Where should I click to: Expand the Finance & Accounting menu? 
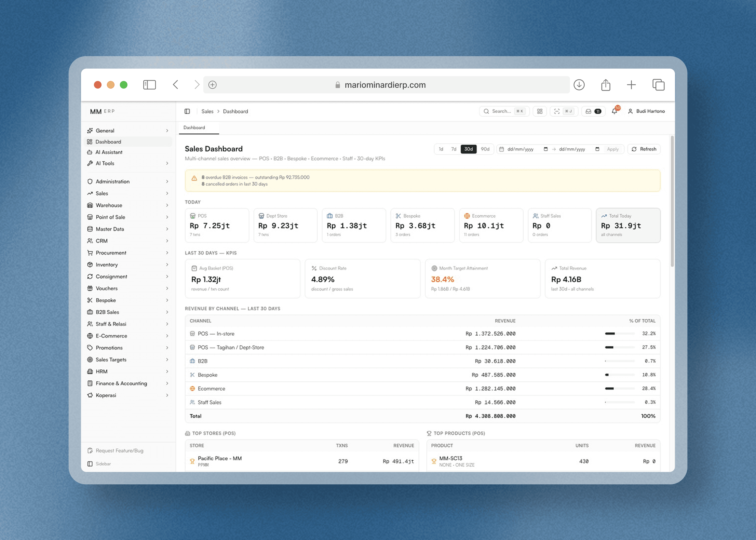128,383
